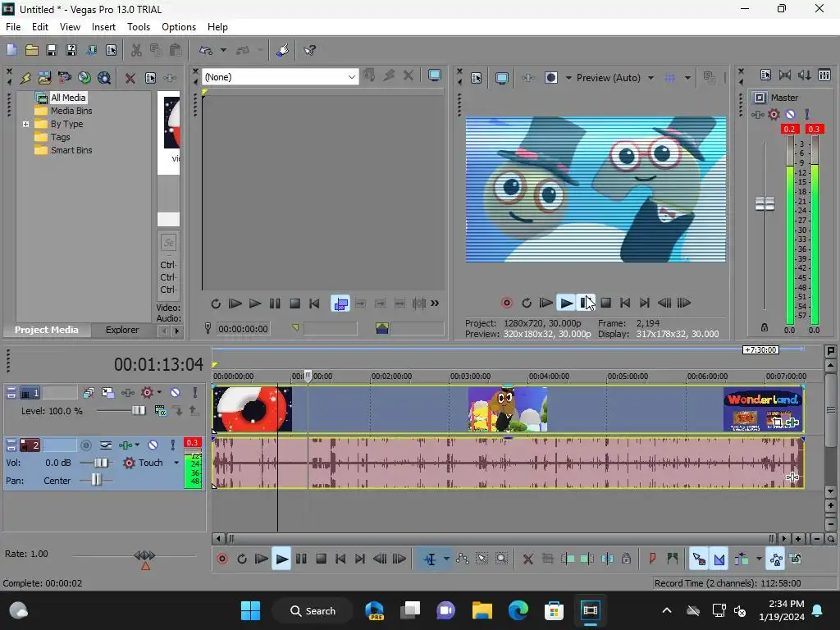Screen dimensions: 840x630
Task: Toggle Solo on video track 1
Action: (194, 393)
